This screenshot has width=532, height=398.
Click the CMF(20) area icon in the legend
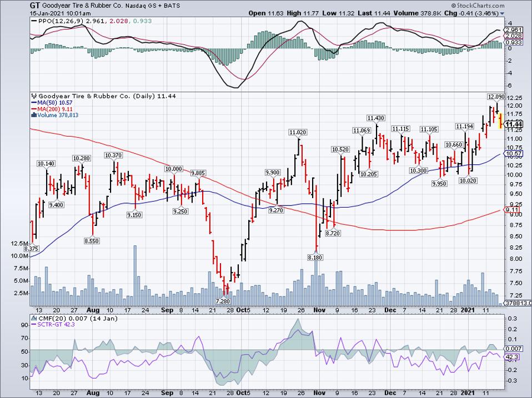tap(34, 318)
